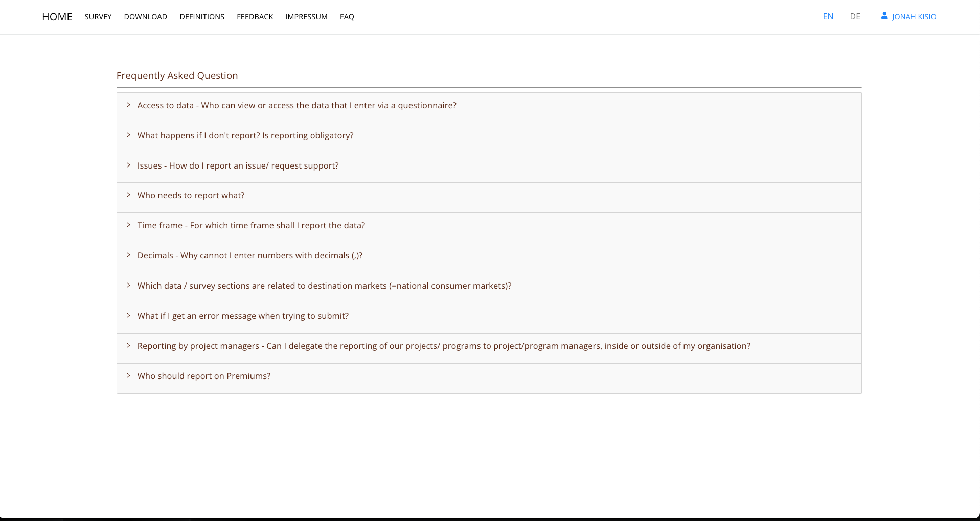Expand destination markets question
Viewport: 980px width, 521px height.
click(x=324, y=286)
